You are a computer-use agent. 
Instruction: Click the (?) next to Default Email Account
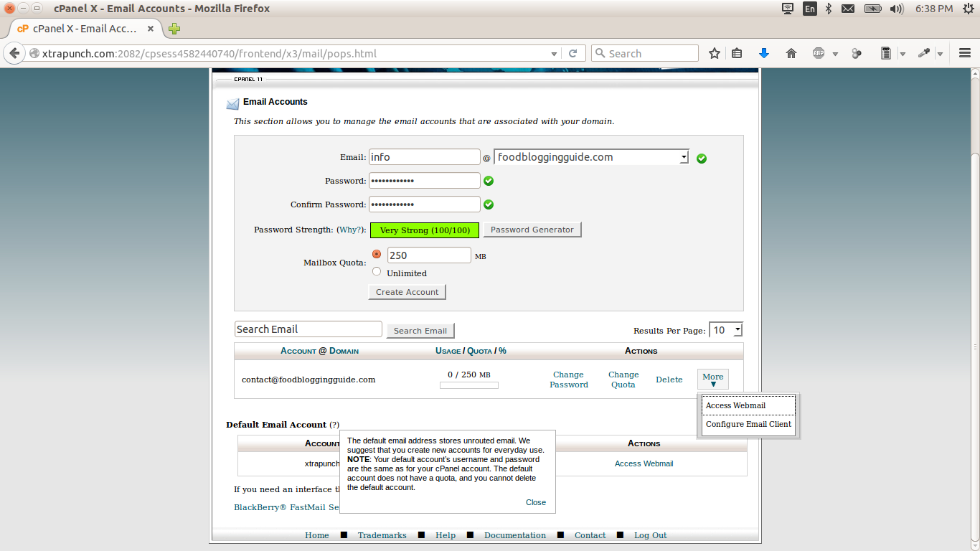[334, 425]
